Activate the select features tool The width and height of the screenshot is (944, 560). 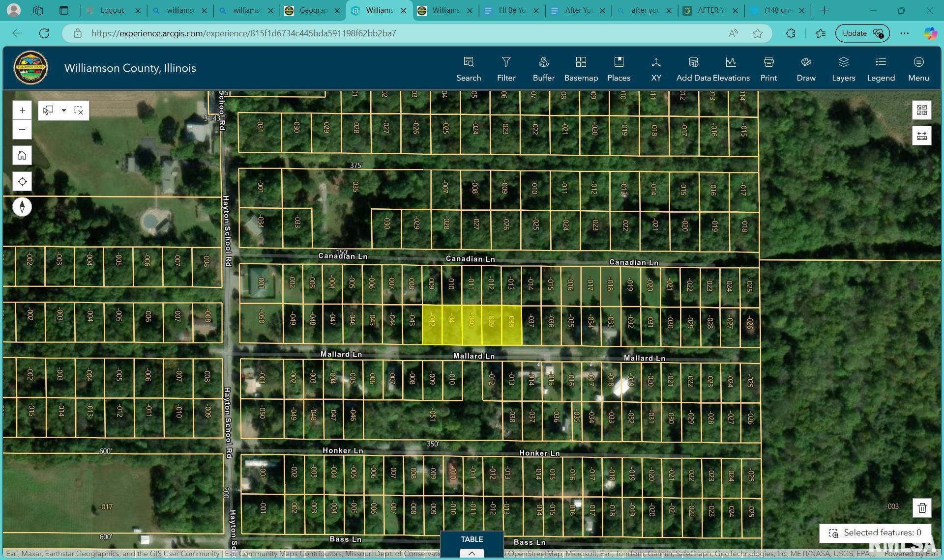point(48,111)
